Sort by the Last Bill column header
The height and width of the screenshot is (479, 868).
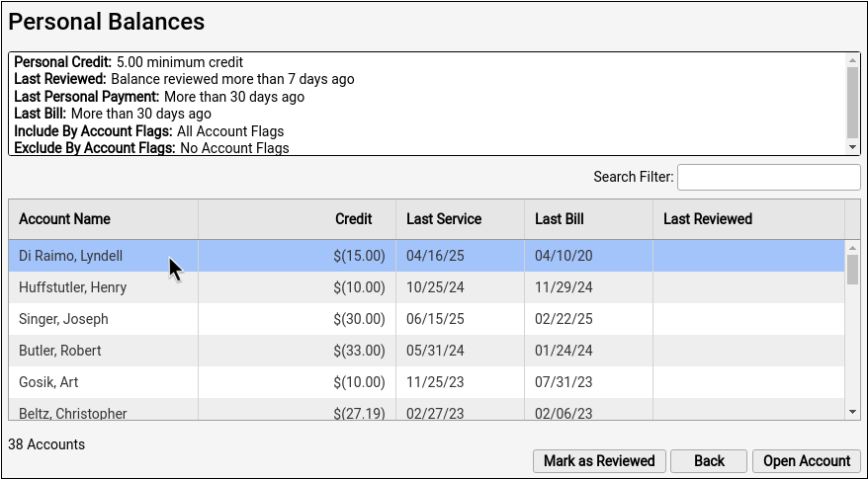click(x=588, y=219)
